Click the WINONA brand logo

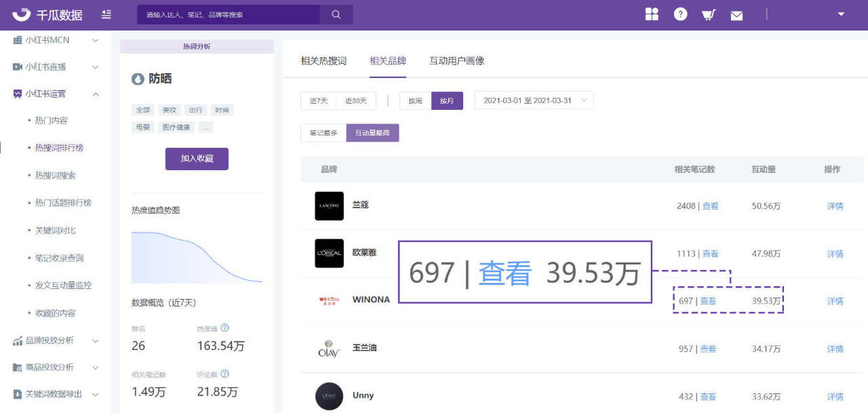[x=329, y=300]
